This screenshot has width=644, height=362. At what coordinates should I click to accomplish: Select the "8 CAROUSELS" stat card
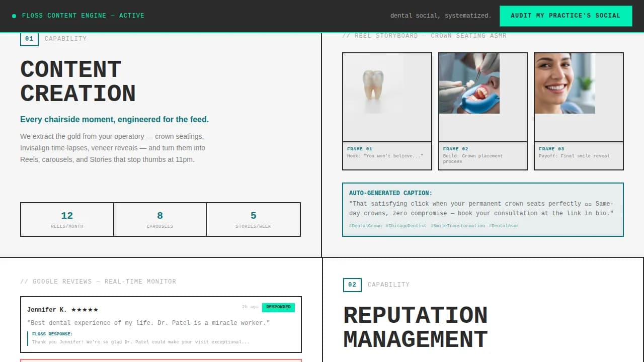tap(159, 219)
